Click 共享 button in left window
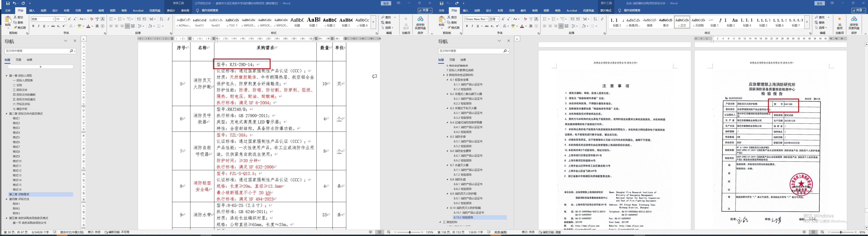 [x=425, y=10]
